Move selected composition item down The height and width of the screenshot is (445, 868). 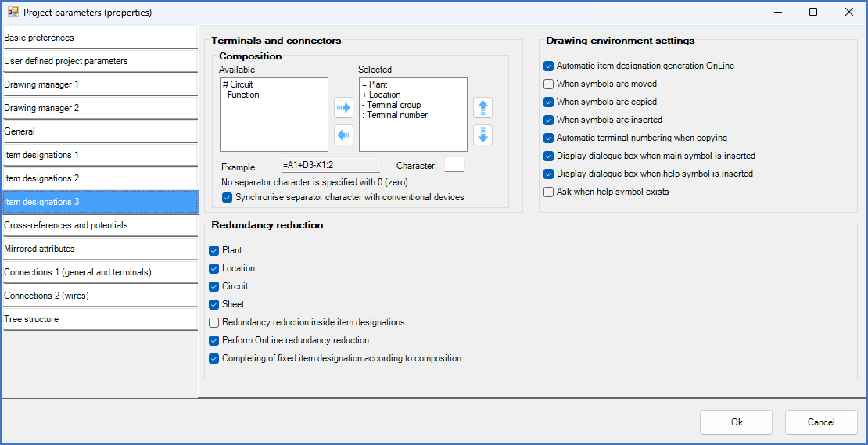click(482, 135)
